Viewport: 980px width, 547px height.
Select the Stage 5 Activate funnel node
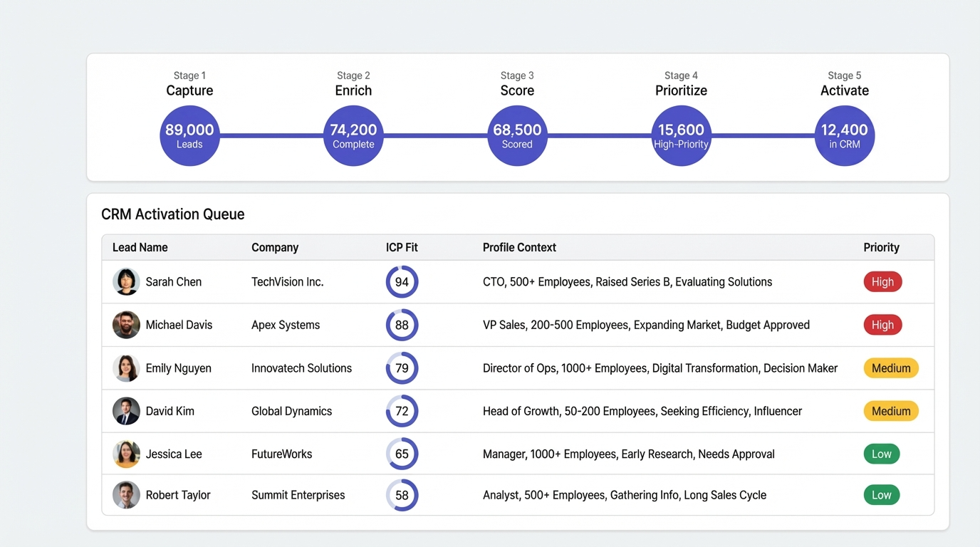coord(844,135)
